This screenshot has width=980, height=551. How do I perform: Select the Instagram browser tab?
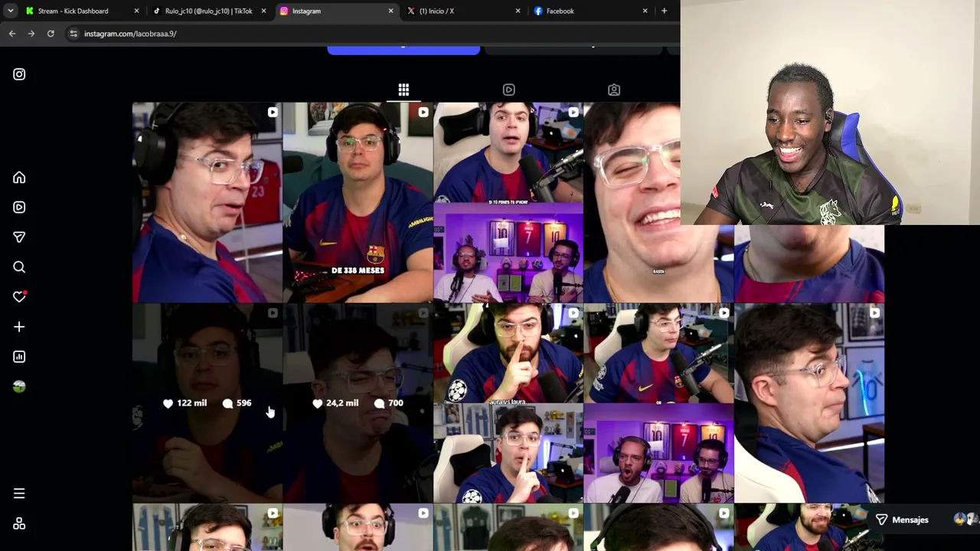point(336,11)
